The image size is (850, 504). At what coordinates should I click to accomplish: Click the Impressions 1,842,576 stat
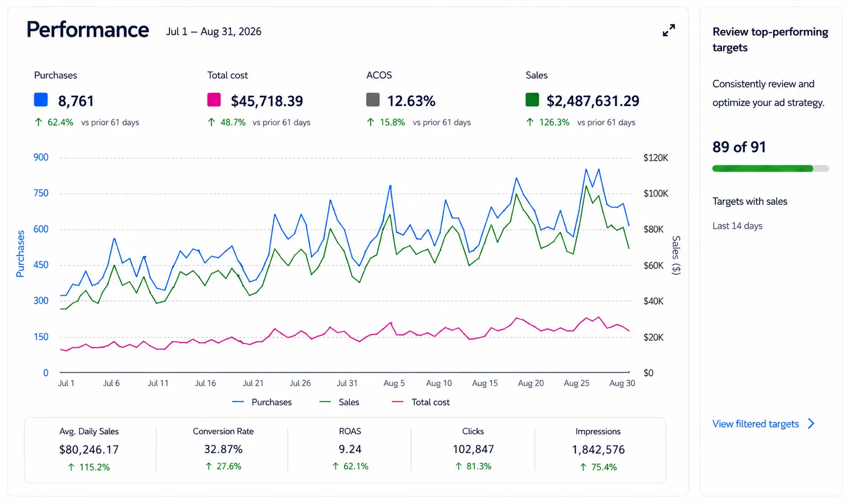[x=598, y=449]
